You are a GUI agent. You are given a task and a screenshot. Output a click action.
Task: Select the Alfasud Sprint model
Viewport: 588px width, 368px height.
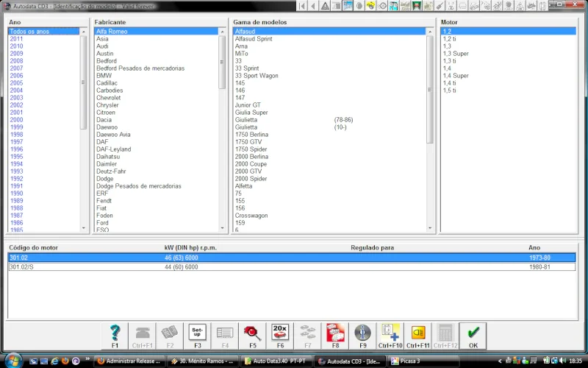point(254,39)
